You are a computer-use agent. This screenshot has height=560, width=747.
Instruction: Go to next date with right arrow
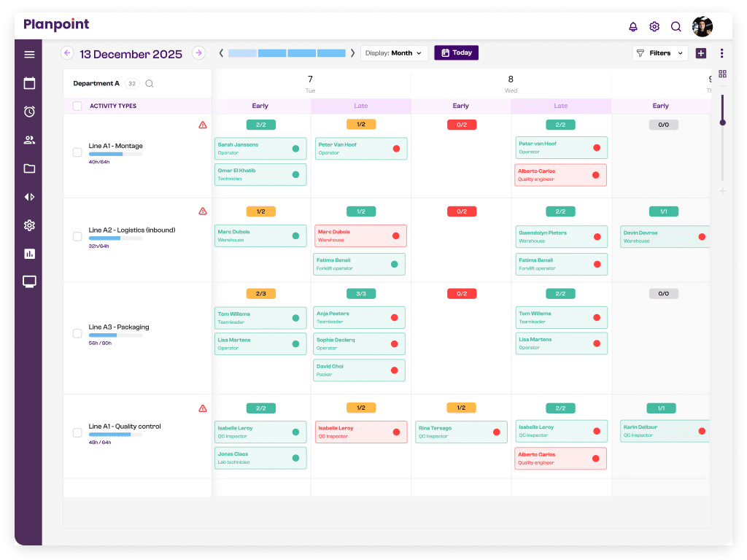point(198,53)
